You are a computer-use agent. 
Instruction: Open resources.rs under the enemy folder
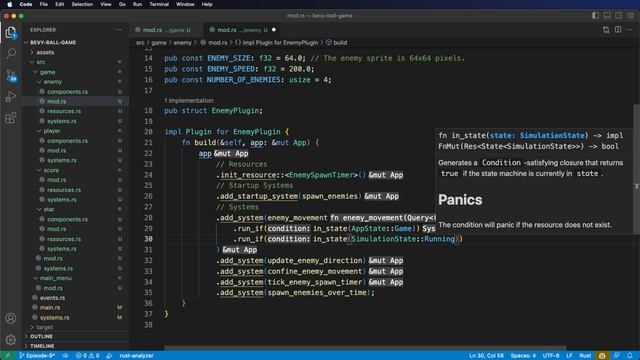(64, 111)
